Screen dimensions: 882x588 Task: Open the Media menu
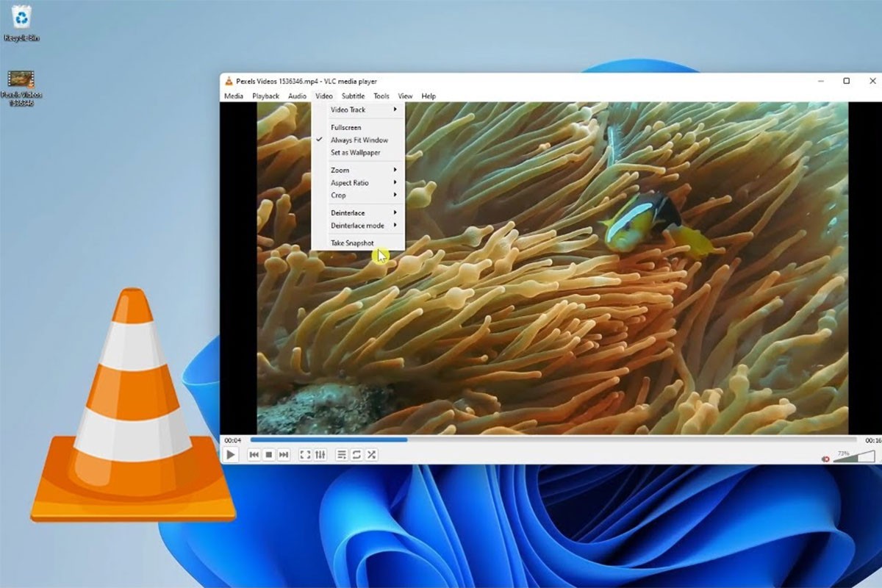click(234, 96)
